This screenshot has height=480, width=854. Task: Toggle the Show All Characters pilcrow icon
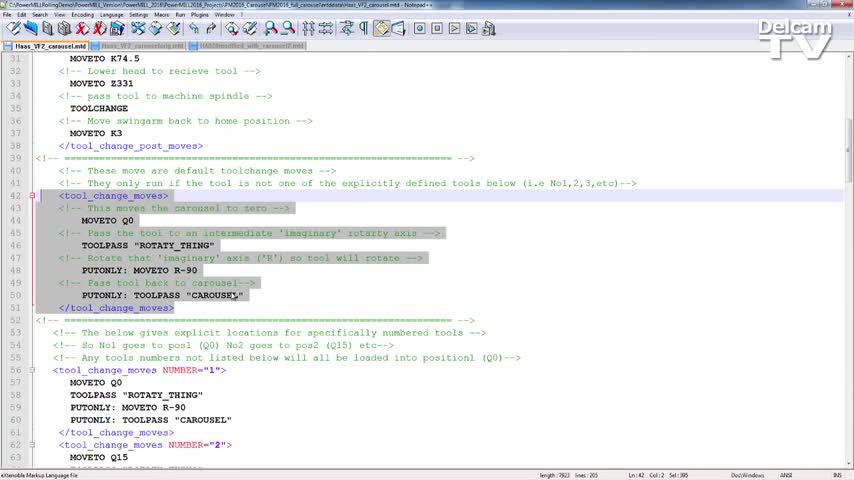click(363, 28)
